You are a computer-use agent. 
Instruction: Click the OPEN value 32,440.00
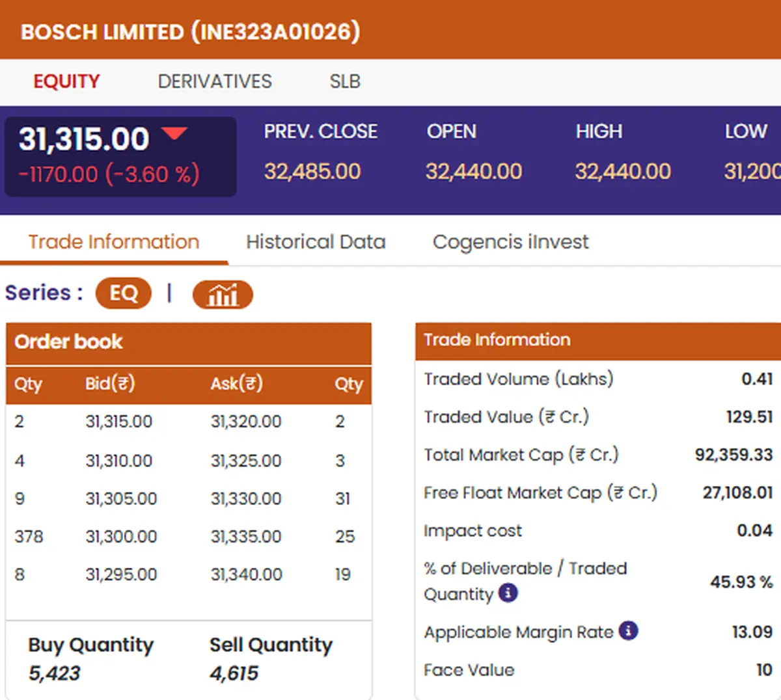474,172
